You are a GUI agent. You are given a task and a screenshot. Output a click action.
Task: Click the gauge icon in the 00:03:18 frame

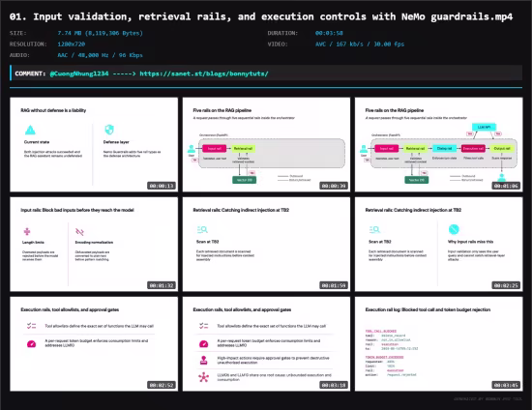203,344
